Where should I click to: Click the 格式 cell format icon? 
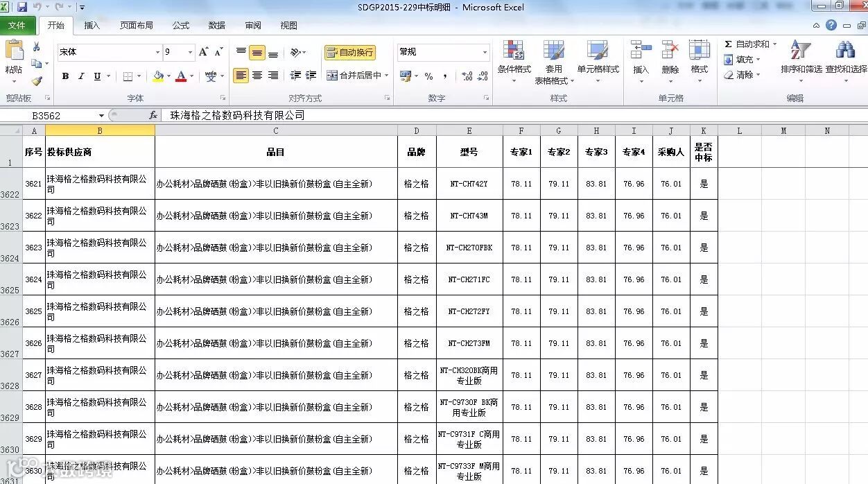pos(699,51)
